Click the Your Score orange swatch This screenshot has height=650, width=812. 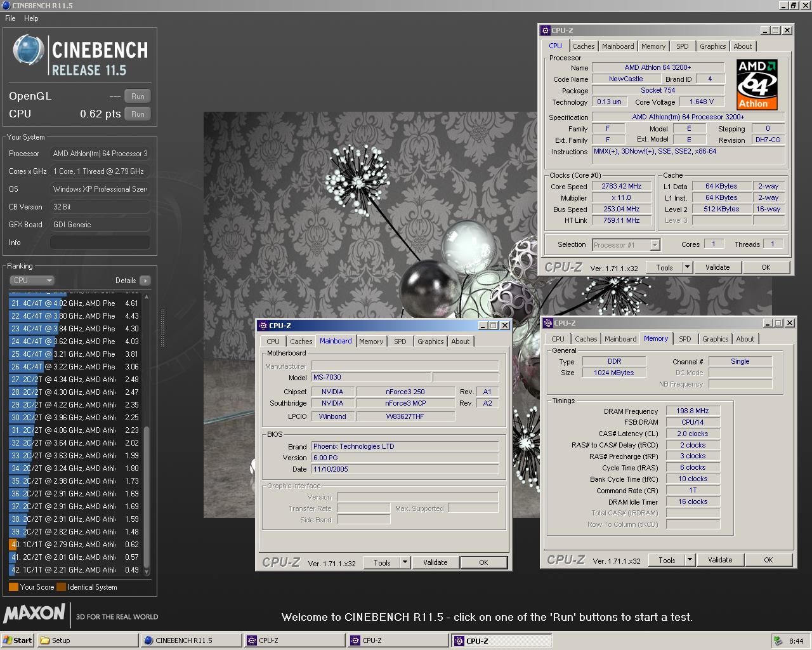(x=13, y=587)
